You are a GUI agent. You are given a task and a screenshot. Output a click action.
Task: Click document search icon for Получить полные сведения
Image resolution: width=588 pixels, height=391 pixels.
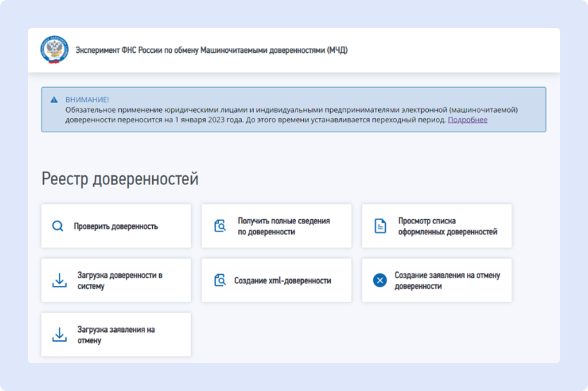[x=220, y=226]
